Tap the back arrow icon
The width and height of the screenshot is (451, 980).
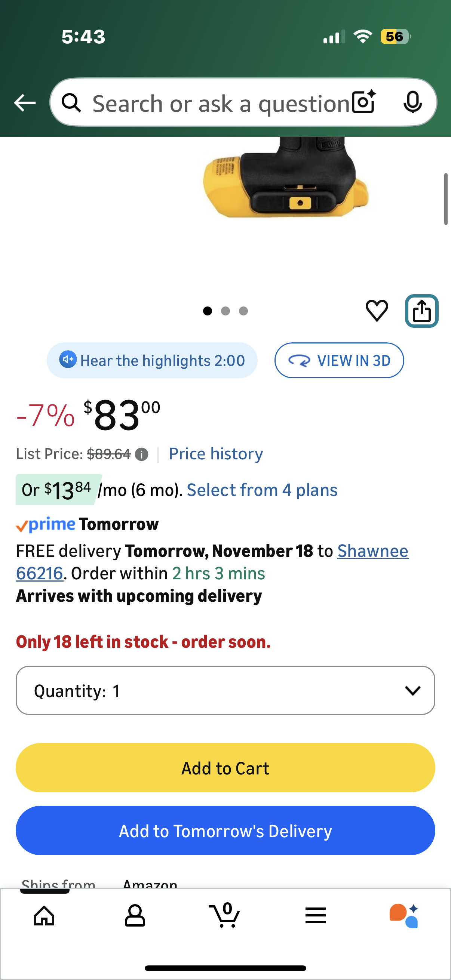point(25,103)
